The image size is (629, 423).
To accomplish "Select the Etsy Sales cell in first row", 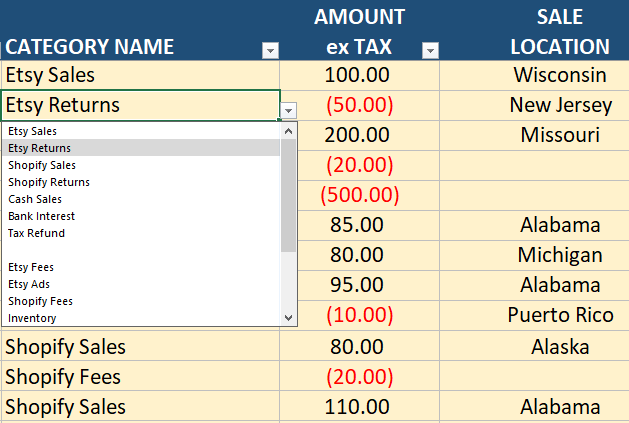I will (140, 75).
